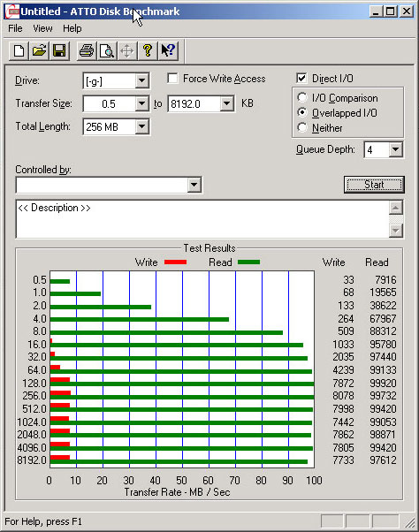Click the read value 67967
419x532 pixels.
383,319
